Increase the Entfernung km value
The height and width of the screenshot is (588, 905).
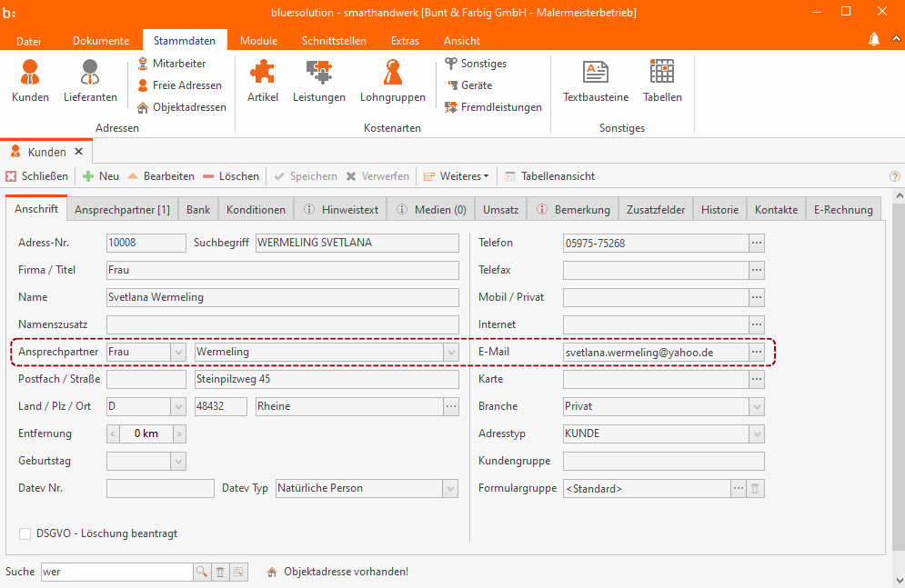tap(179, 434)
